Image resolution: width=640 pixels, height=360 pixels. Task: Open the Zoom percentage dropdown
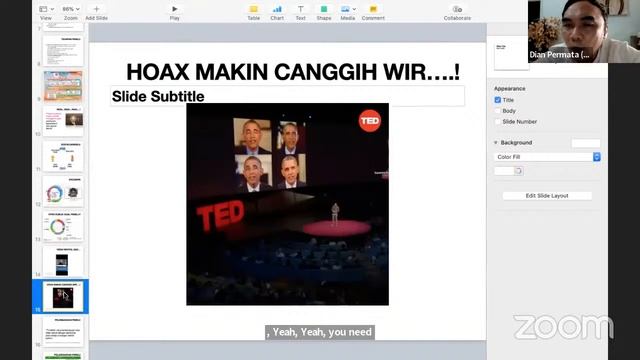coord(71,12)
